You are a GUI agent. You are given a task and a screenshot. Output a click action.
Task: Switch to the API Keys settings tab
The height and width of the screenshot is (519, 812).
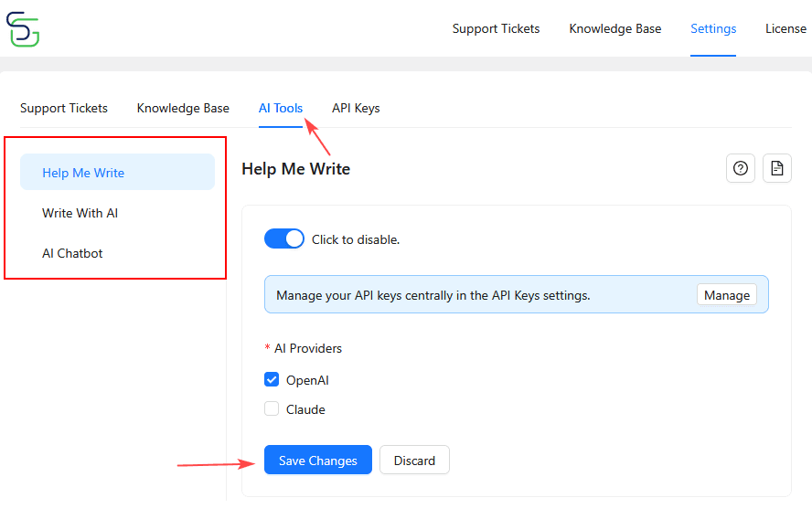coord(356,108)
